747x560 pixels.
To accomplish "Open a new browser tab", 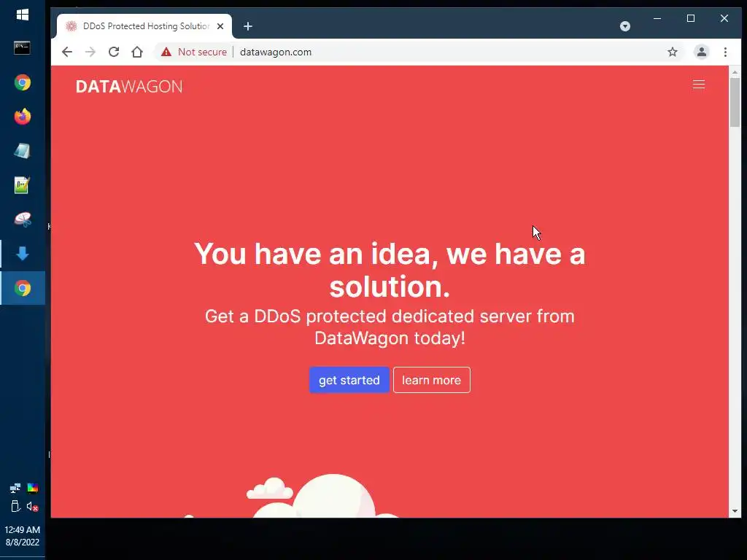I will point(248,26).
